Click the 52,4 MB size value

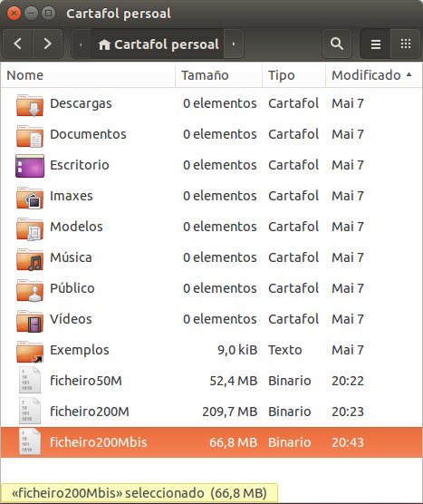pyautogui.click(x=234, y=382)
